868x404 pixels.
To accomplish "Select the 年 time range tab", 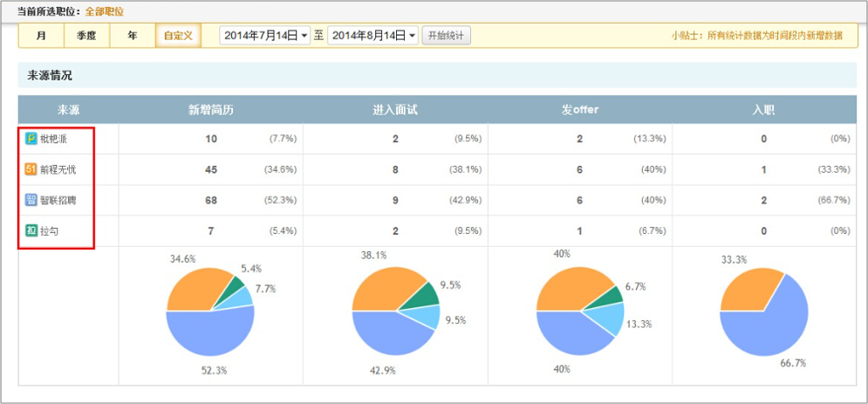I will tap(133, 36).
